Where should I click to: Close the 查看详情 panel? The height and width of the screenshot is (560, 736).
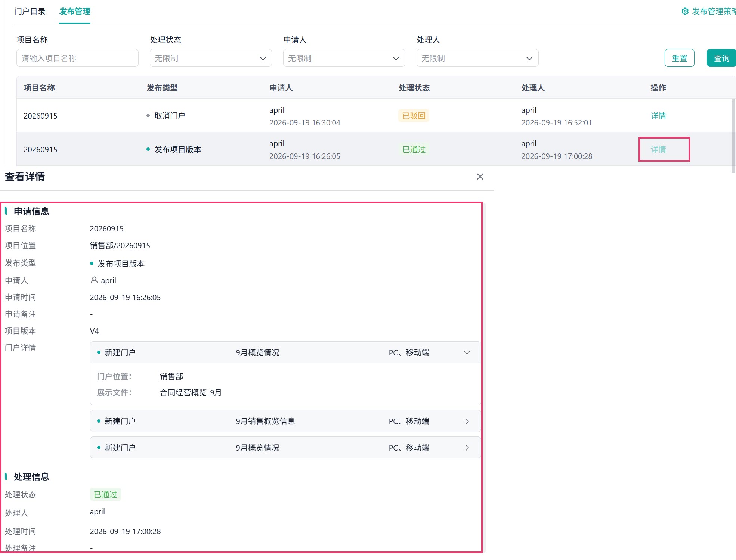click(480, 177)
